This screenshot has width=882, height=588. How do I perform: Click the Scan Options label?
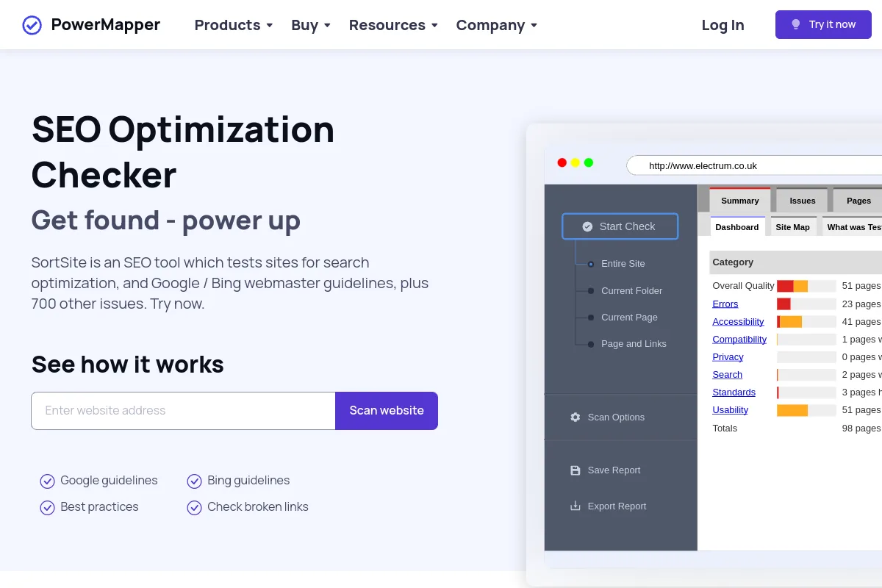coord(616,417)
